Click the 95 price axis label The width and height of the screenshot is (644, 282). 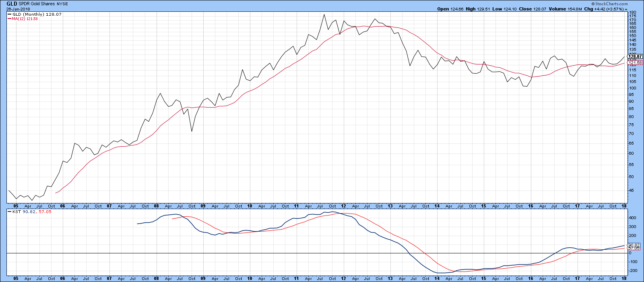click(631, 95)
